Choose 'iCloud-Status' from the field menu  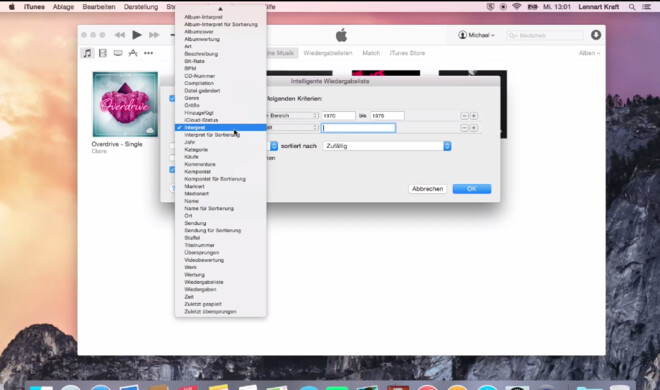click(221, 120)
